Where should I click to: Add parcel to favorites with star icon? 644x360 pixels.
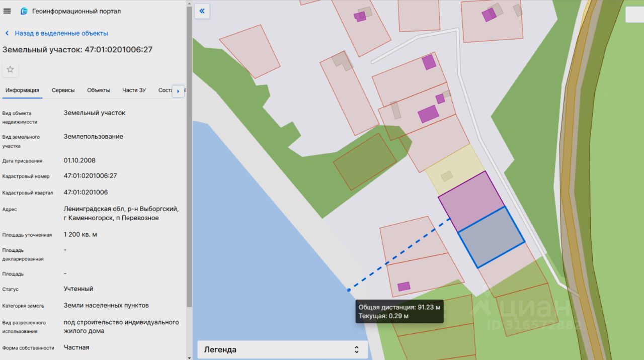[10, 69]
